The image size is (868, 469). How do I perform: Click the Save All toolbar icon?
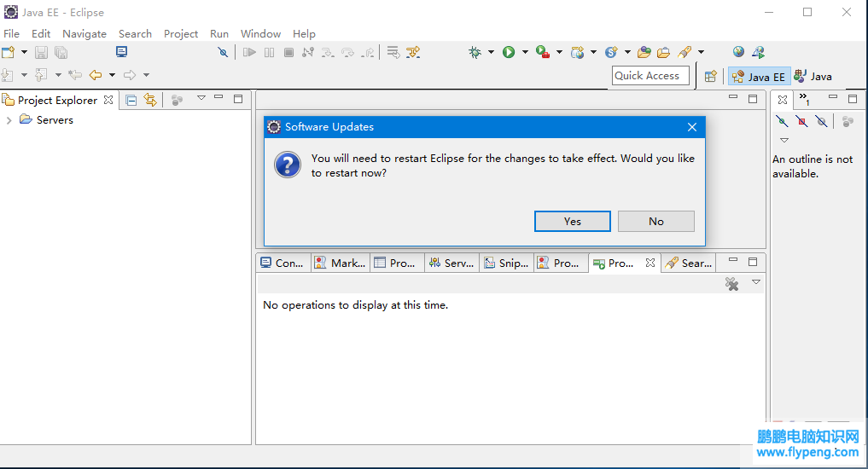(61, 53)
